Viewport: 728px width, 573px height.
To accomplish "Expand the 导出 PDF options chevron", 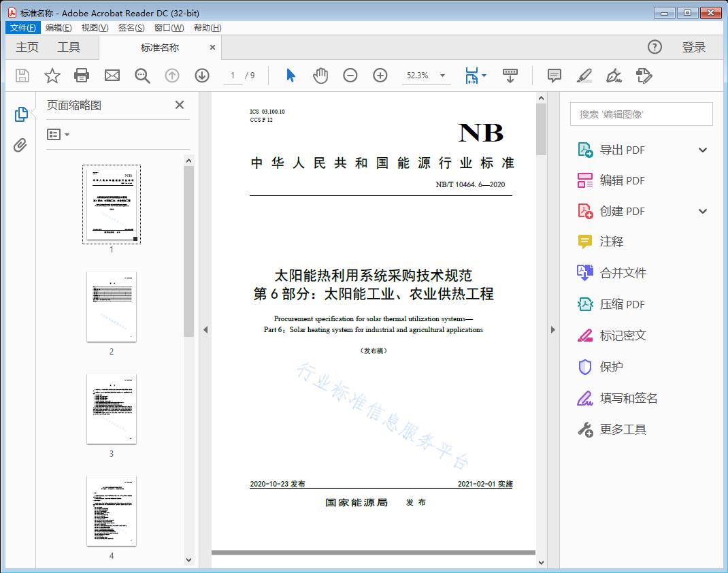I will point(702,149).
